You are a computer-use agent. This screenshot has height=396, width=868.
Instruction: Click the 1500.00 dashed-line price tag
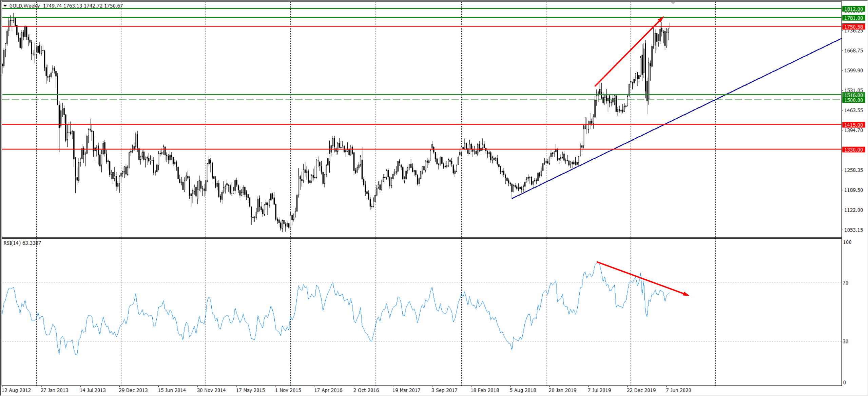coord(853,100)
